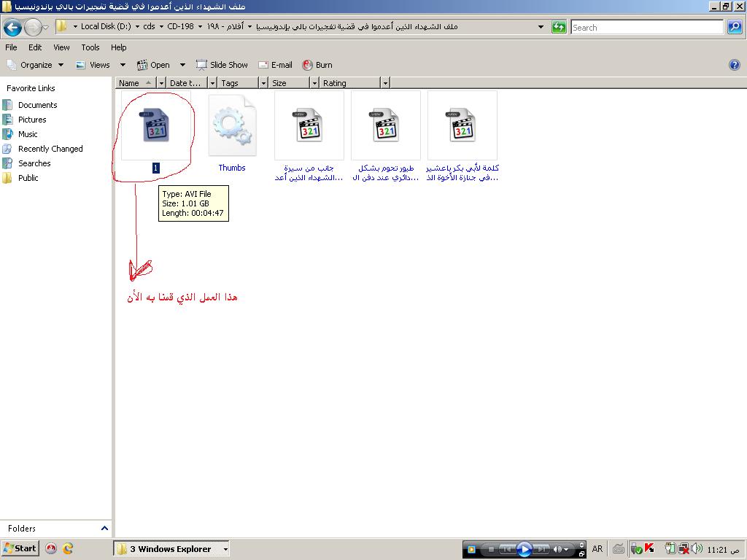
Task: Open the View menu
Action: [x=61, y=47]
